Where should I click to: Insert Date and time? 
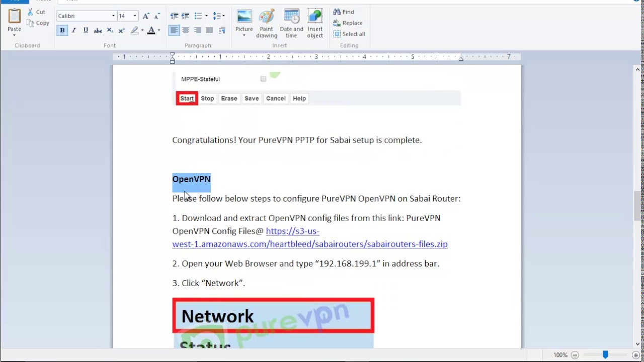click(x=292, y=24)
